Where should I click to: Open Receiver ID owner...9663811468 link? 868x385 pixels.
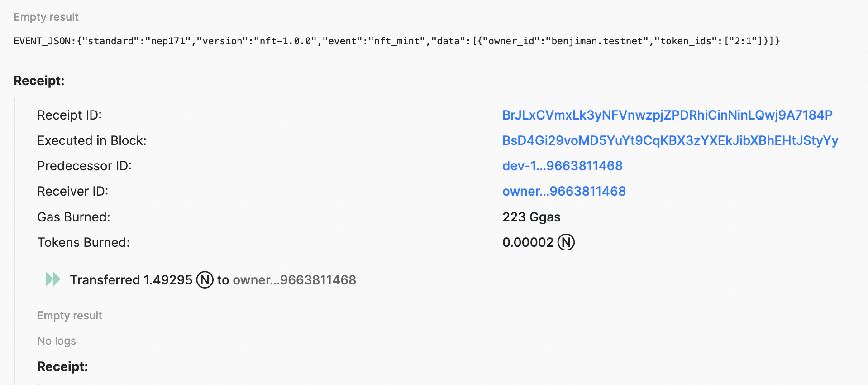coord(564,191)
